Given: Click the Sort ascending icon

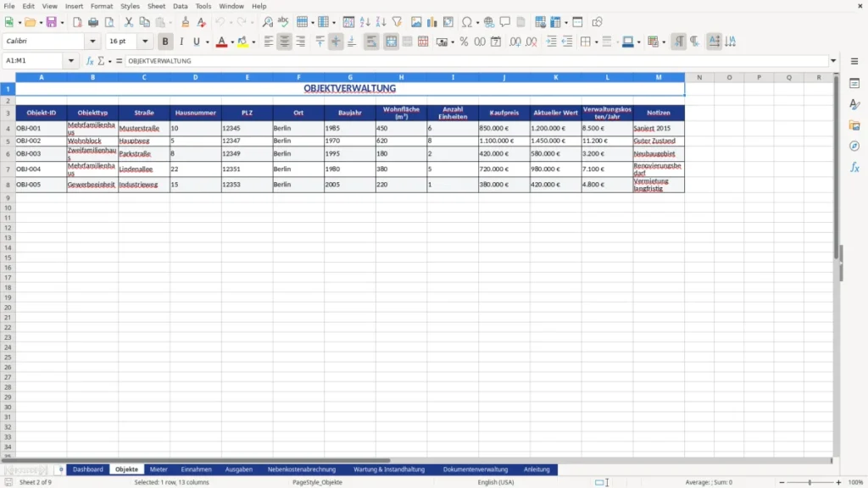Looking at the screenshot, I should tap(364, 22).
